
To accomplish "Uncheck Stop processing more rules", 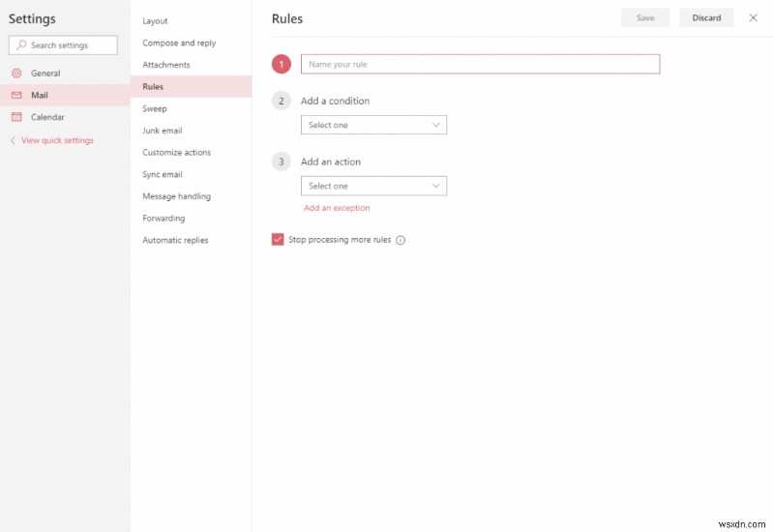I will (x=278, y=239).
